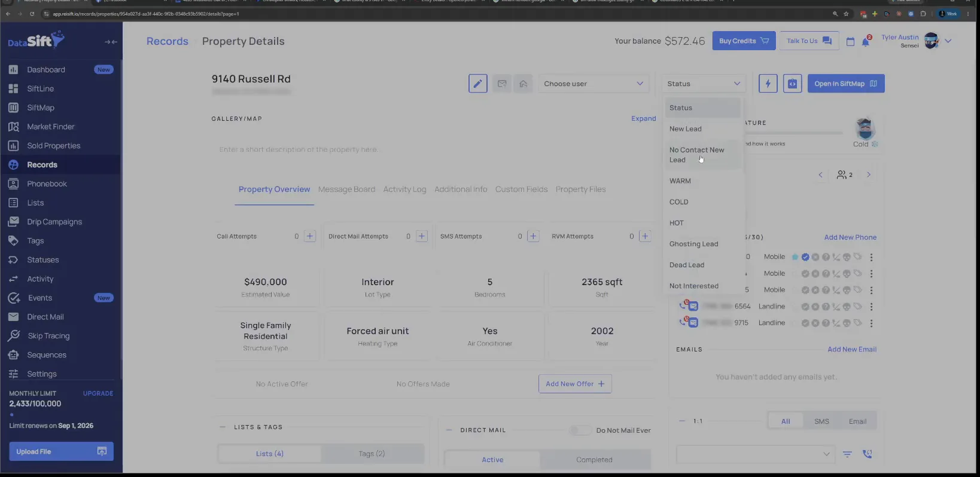Viewport: 980px width, 477px height.
Task: Select the New Lead status option
Action: pyautogui.click(x=703, y=129)
